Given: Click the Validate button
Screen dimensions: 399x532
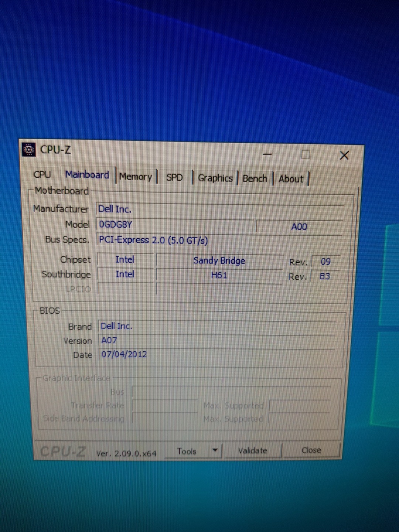Looking at the screenshot, I should [253, 451].
